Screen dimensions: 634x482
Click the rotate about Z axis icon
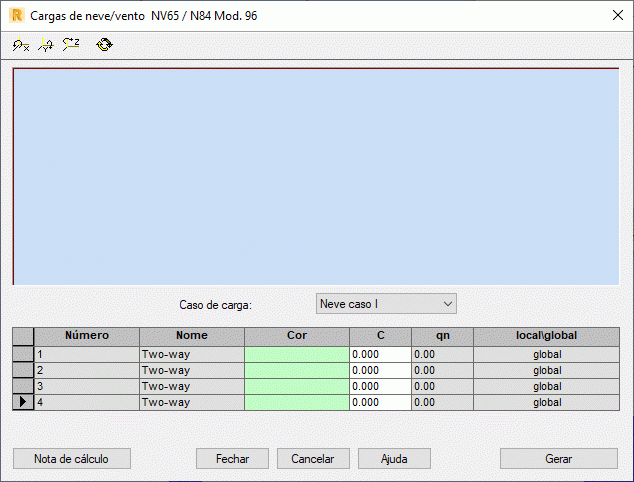71,44
